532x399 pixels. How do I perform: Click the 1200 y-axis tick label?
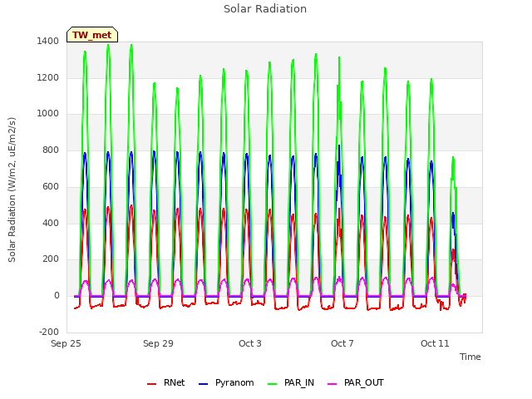48,77
